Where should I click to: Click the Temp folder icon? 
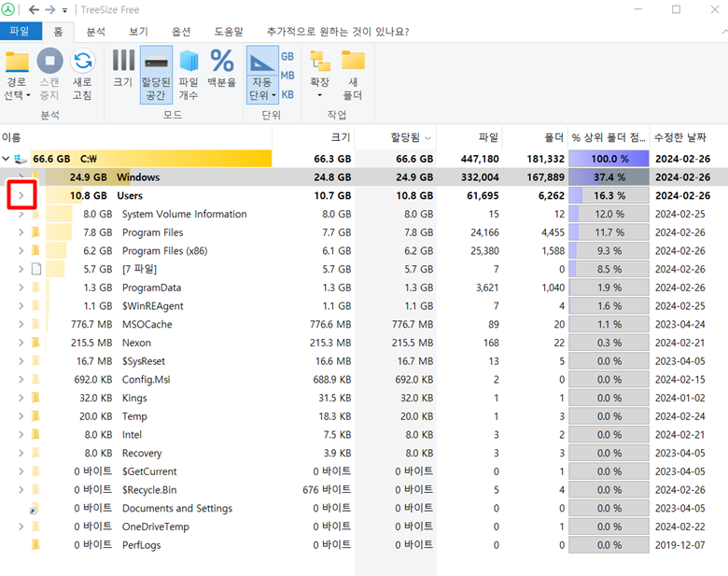pyautogui.click(x=35, y=416)
